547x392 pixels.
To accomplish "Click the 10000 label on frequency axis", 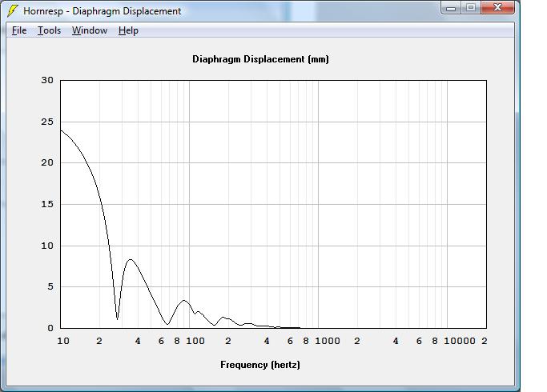I will [460, 341].
